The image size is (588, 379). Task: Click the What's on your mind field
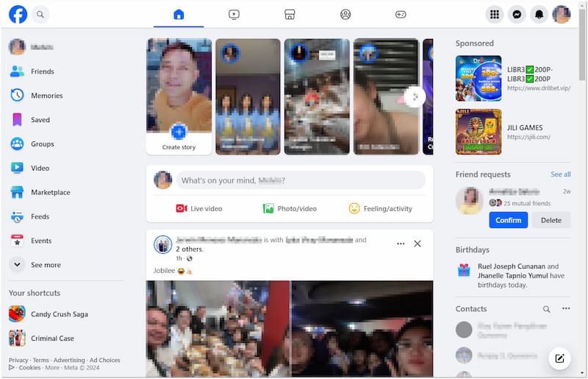coord(300,180)
